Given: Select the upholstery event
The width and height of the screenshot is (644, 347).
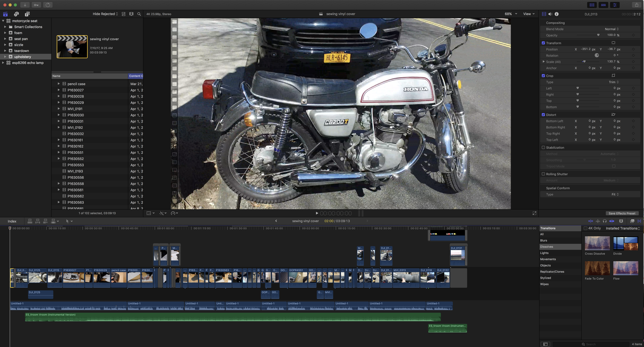Looking at the screenshot, I should pyautogui.click(x=25, y=57).
